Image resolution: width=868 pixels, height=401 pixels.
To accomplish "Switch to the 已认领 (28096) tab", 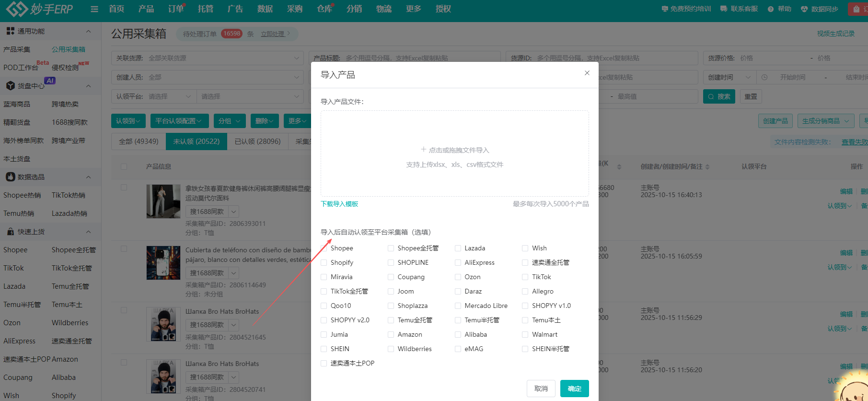I will tap(257, 142).
